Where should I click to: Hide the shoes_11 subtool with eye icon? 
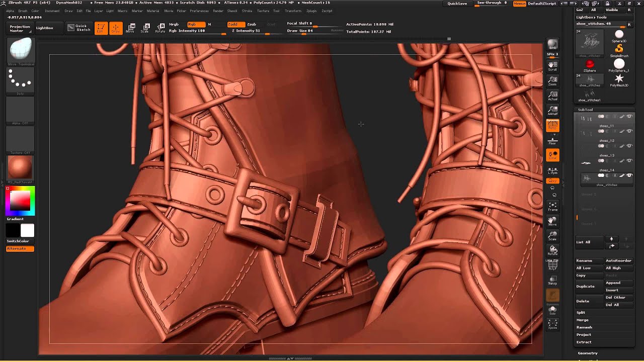(629, 117)
